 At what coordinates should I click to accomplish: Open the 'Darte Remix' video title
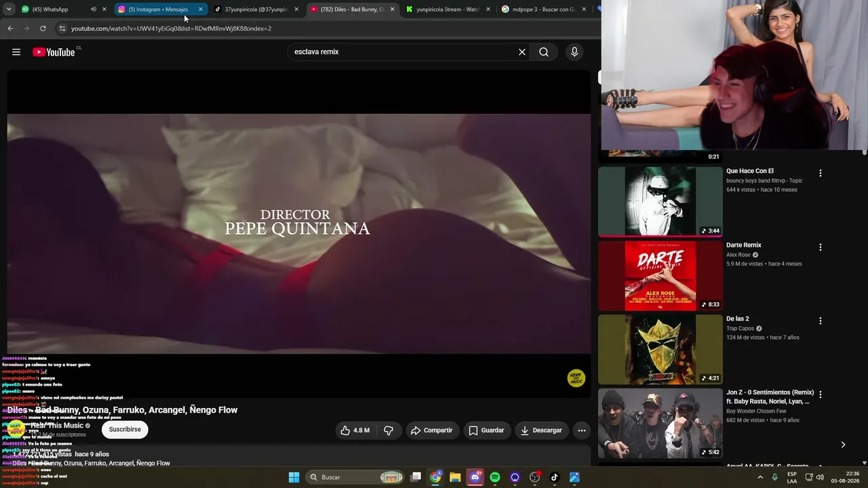[x=744, y=245]
